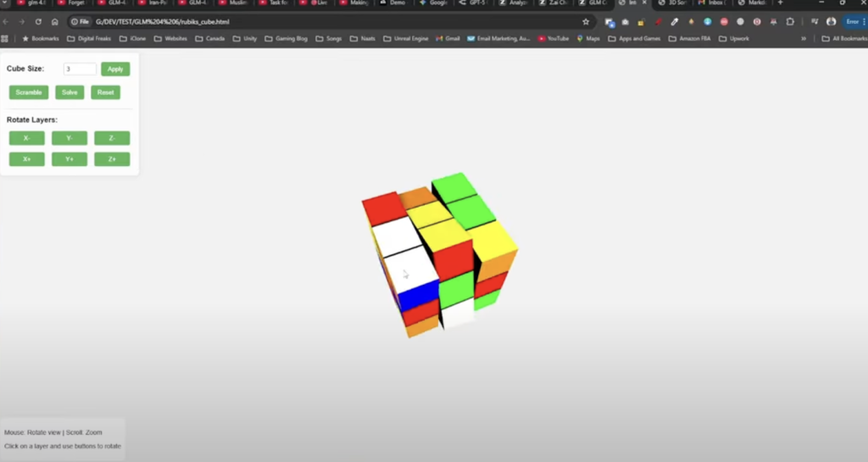Open the Chrome profile avatar
868x462 pixels.
tap(831, 22)
